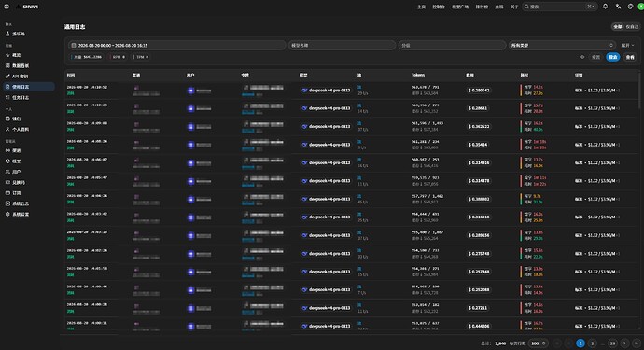
Task: Click the theme palette icon in header
Action: tap(630, 7)
